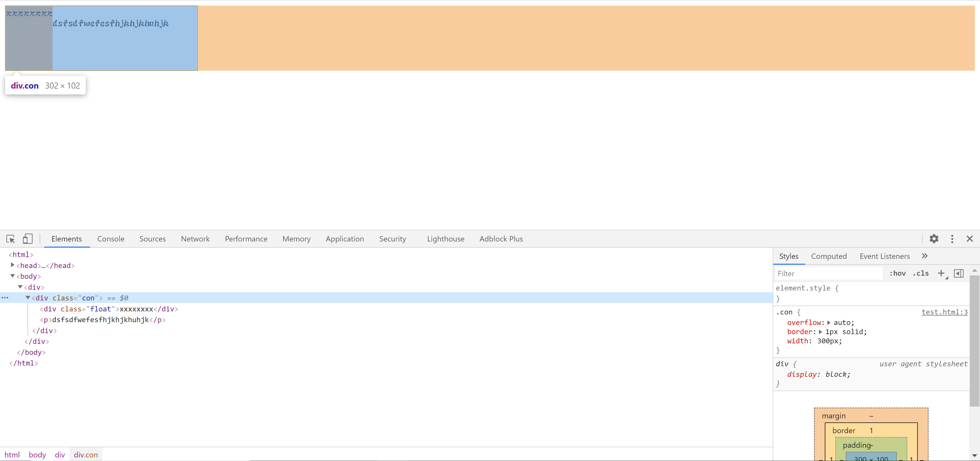980x461 pixels.
Task: Open DevTools settings gear
Action: tap(934, 239)
